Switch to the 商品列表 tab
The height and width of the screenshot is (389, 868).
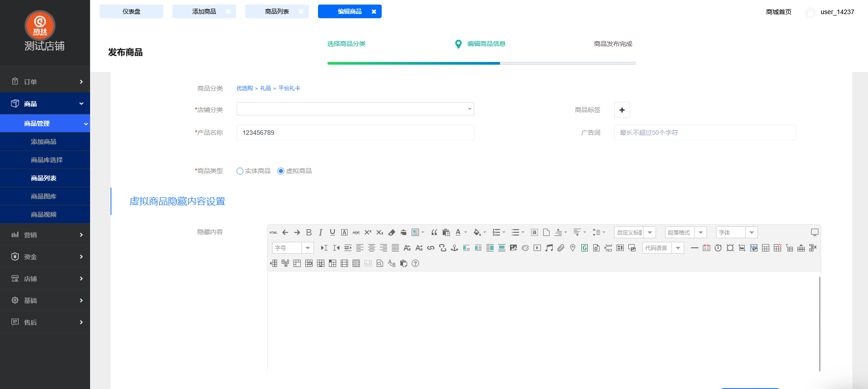(277, 11)
